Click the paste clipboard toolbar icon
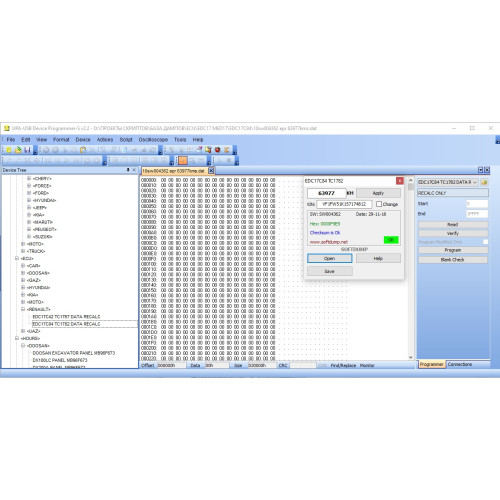500x500 pixels. click(83, 150)
